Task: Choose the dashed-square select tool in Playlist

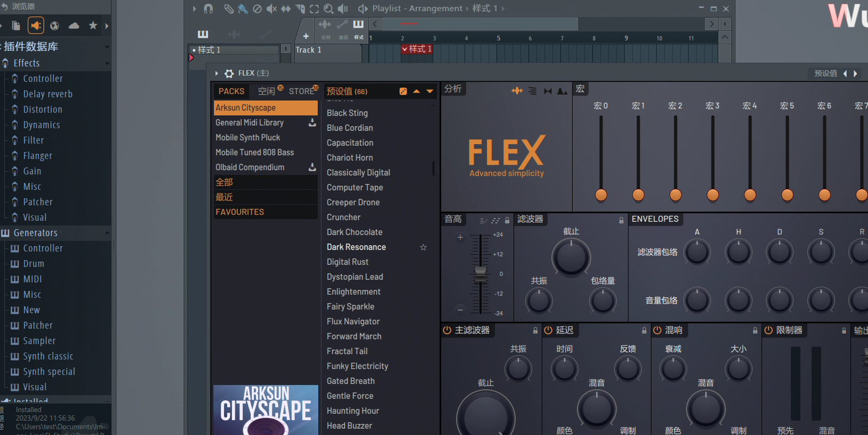Action: coord(315,9)
